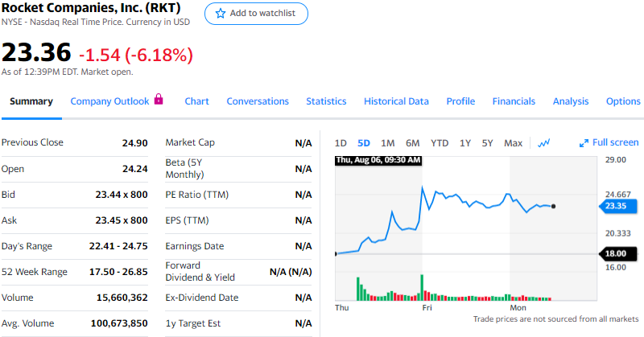Image resolution: width=644 pixels, height=337 pixels.
Task: Go to the Conversations tab
Action: pyautogui.click(x=258, y=101)
